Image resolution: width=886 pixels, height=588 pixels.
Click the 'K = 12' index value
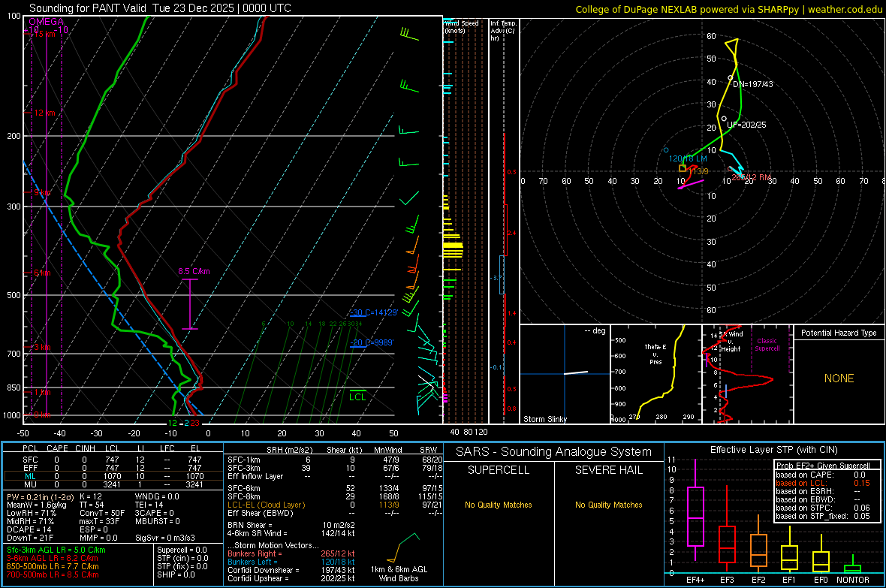pyautogui.click(x=90, y=496)
